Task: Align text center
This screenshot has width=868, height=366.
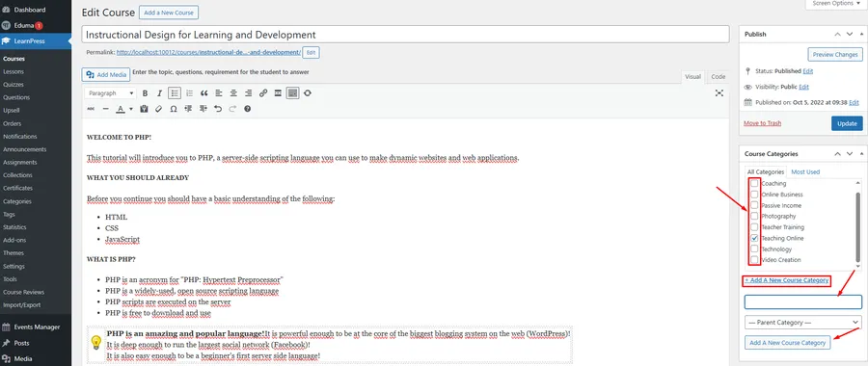Action: click(x=233, y=93)
